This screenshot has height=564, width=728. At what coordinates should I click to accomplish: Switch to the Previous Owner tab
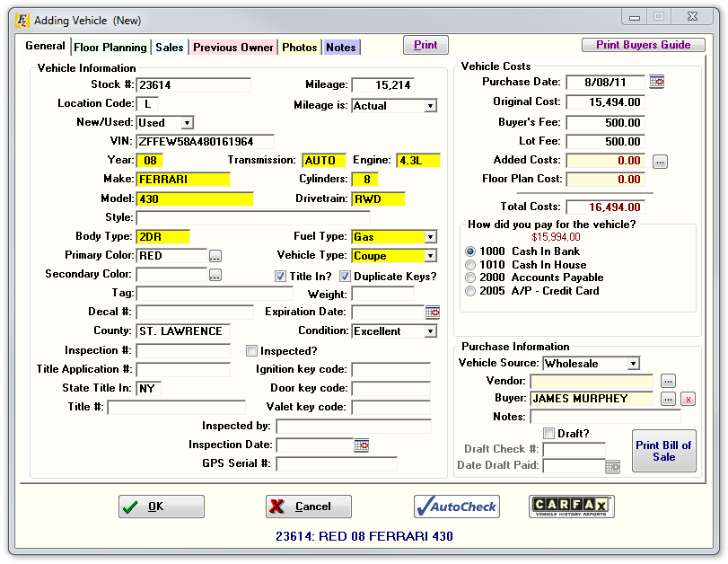[x=233, y=48]
